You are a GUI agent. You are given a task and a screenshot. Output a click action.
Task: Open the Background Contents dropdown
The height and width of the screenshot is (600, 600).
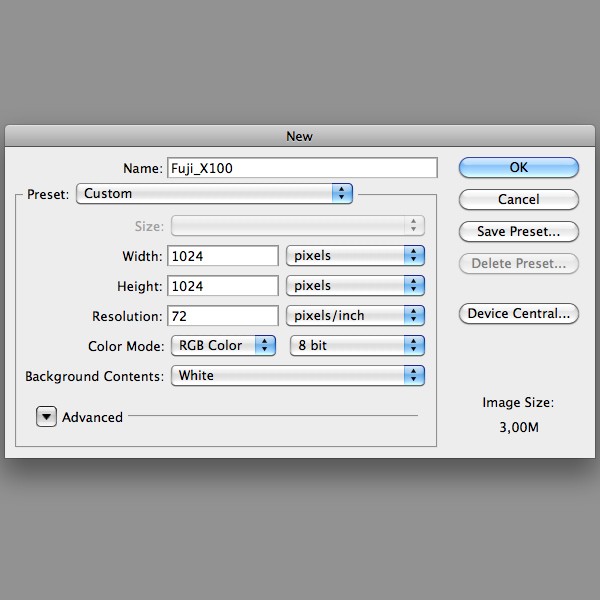[298, 375]
